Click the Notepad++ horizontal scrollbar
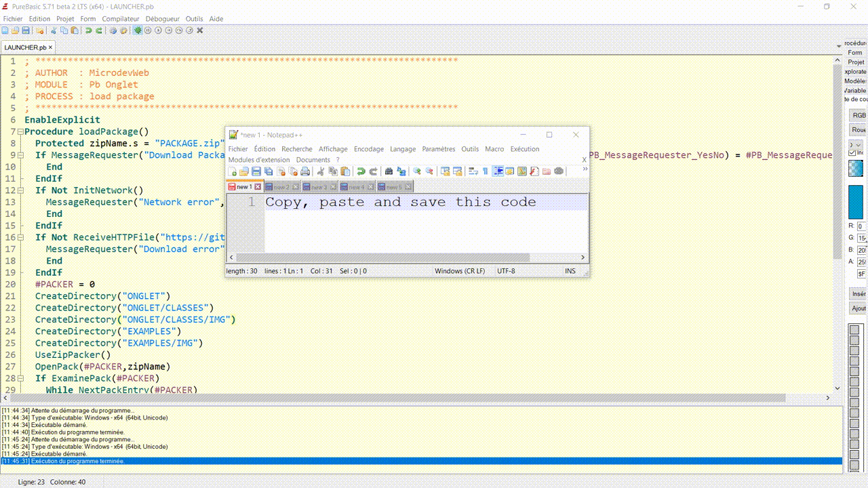Image resolution: width=868 pixels, height=488 pixels. (382, 258)
